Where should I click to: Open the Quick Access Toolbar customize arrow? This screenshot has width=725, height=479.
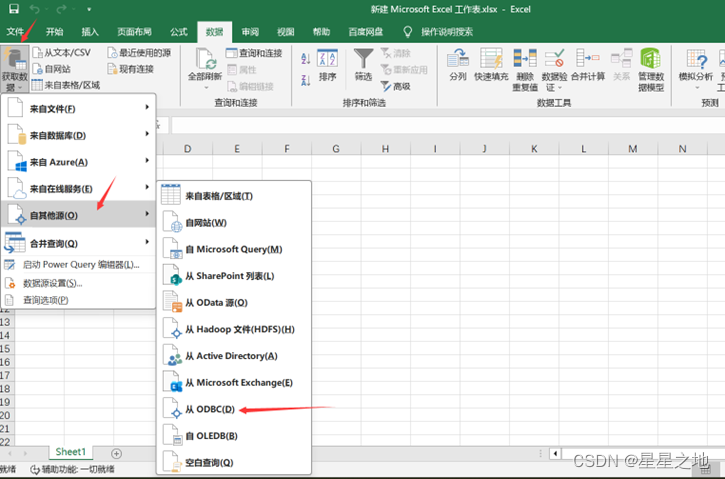tap(89, 9)
